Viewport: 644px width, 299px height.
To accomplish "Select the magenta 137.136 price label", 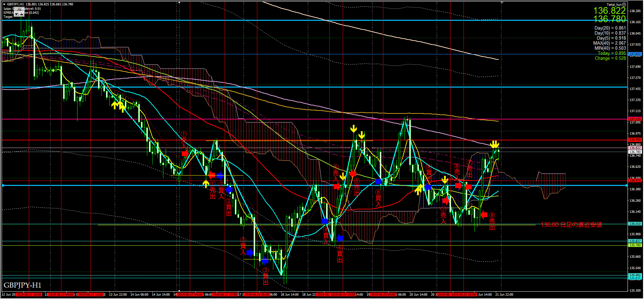I will [x=635, y=119].
